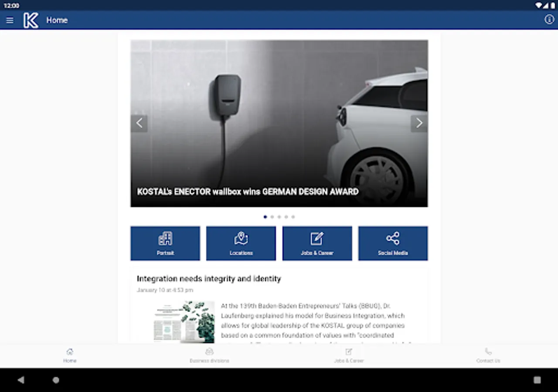Tap Android home circle button
This screenshot has width=558, height=392.
pos(56,380)
